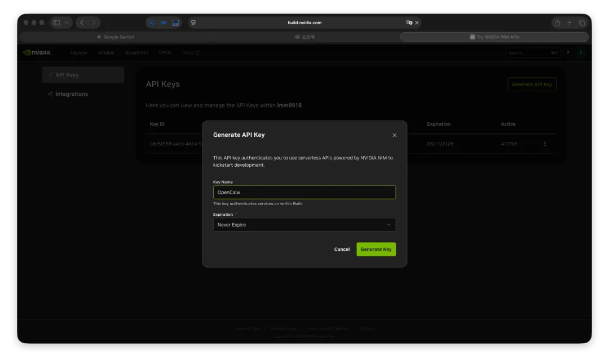The image size is (609, 364).
Task: Click the key ID starting c8e5f559
Action: point(175,144)
